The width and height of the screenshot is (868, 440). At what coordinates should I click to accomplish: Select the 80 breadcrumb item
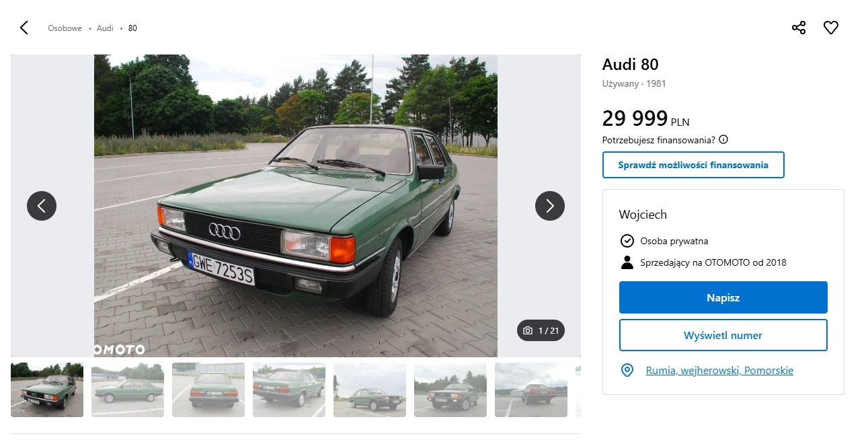point(132,28)
